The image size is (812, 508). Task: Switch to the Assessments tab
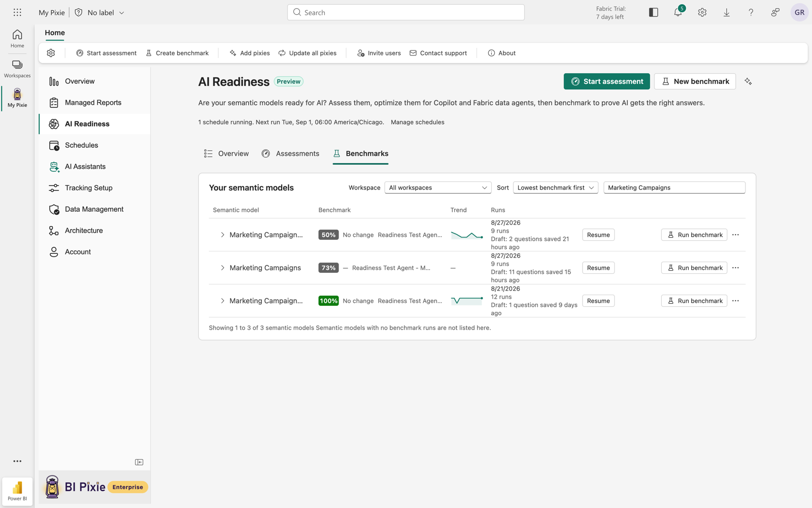coord(290,153)
